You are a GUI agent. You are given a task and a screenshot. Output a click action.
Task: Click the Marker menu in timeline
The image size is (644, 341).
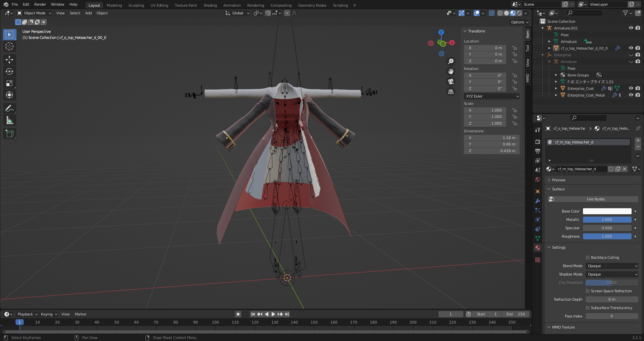coord(80,314)
